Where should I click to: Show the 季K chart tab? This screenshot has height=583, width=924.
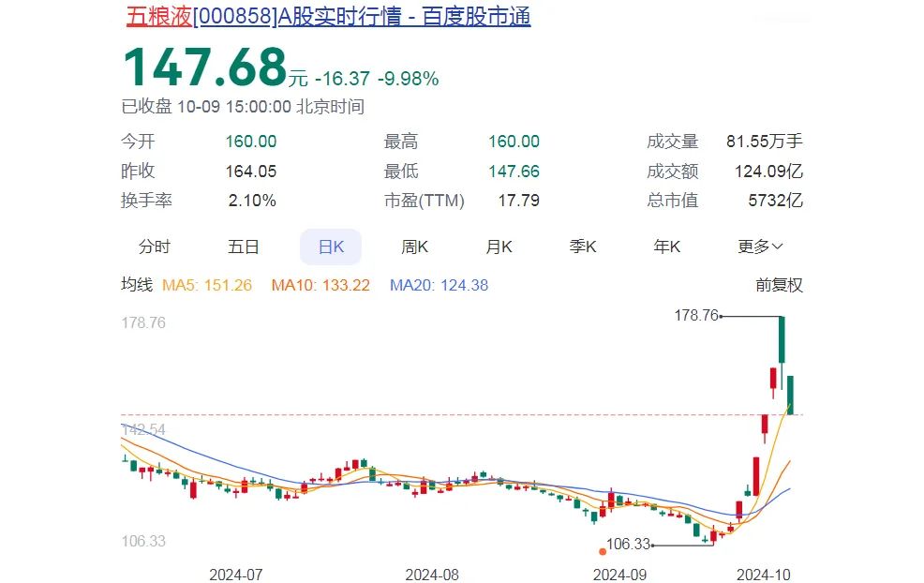pyautogui.click(x=583, y=247)
